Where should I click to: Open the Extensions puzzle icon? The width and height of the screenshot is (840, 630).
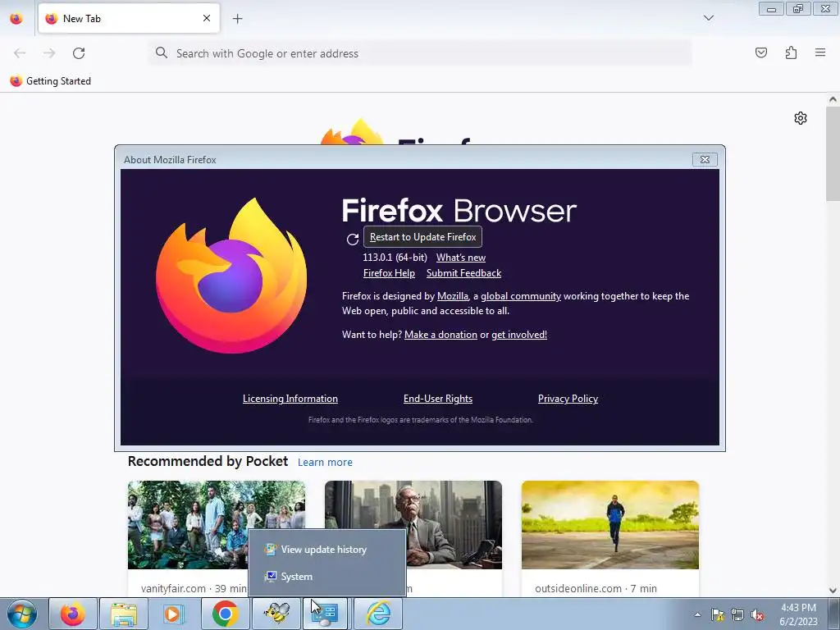pyautogui.click(x=791, y=52)
